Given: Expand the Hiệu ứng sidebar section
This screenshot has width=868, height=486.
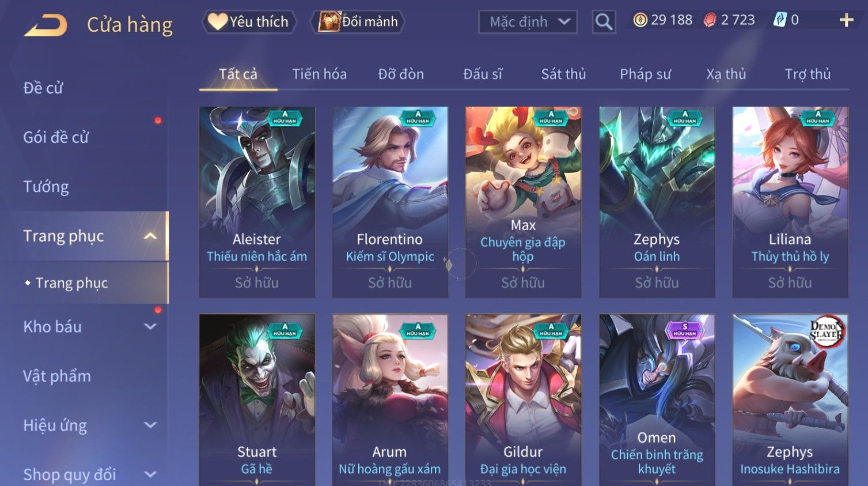Looking at the screenshot, I should 150,425.
